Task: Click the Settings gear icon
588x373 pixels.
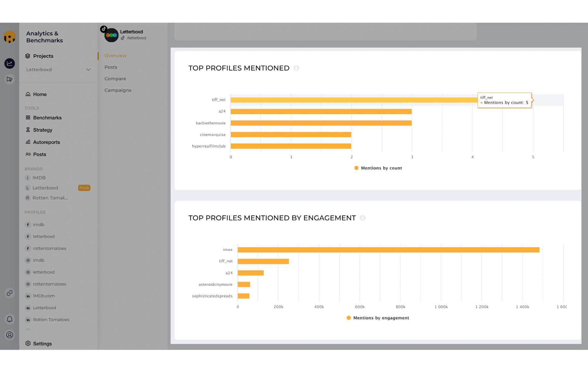Action: pos(28,343)
